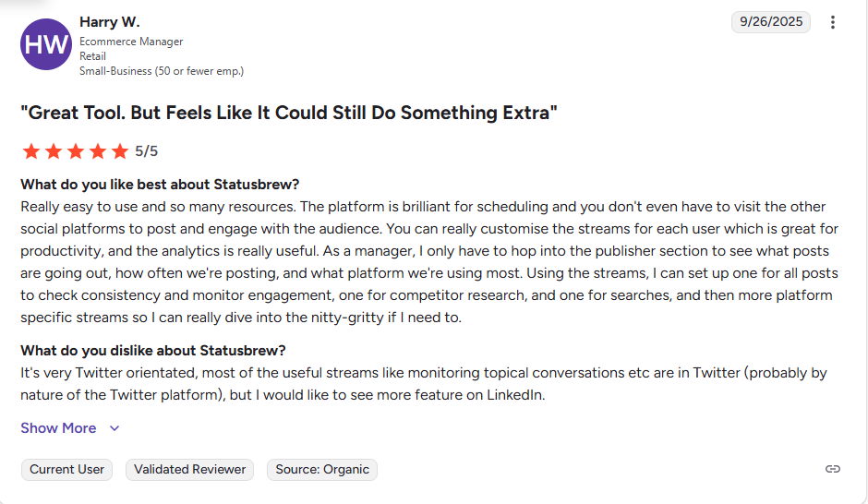868x504 pixels.
Task: Click the "What do you like best" heading
Action: pos(160,184)
